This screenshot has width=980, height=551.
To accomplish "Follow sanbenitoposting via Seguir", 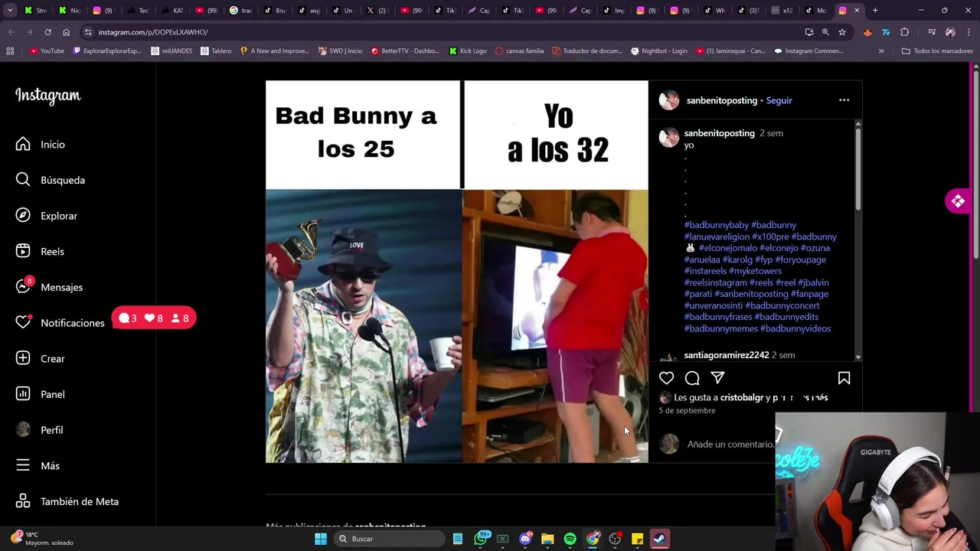I will (x=779, y=100).
